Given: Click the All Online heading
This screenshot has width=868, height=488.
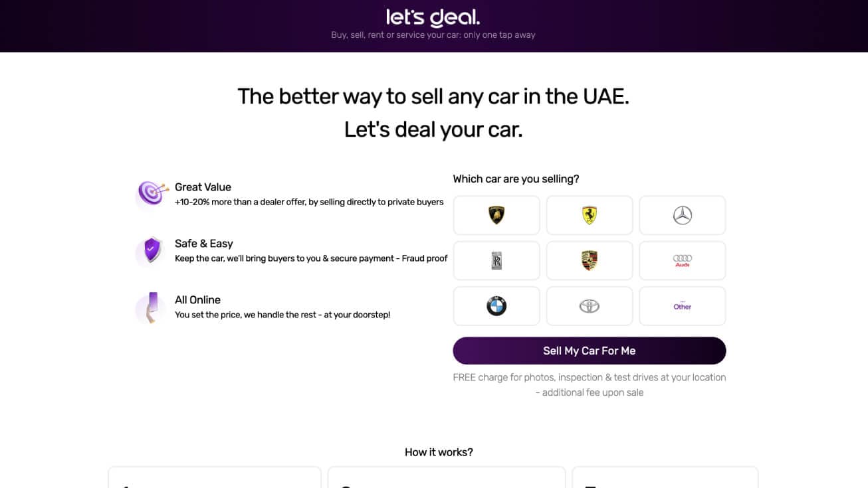Looking at the screenshot, I should (197, 300).
